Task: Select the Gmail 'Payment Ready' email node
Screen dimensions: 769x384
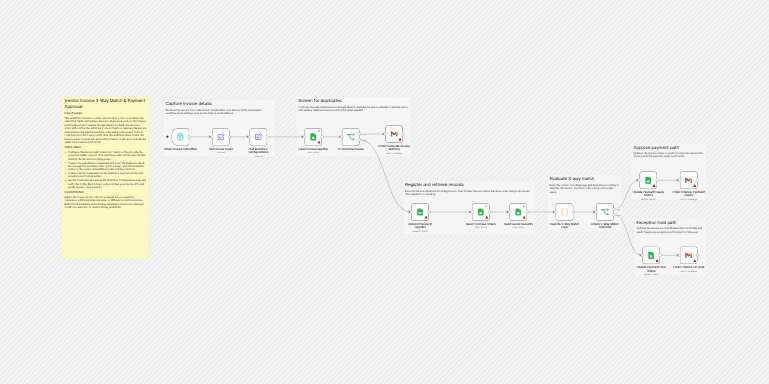Action: [689, 180]
